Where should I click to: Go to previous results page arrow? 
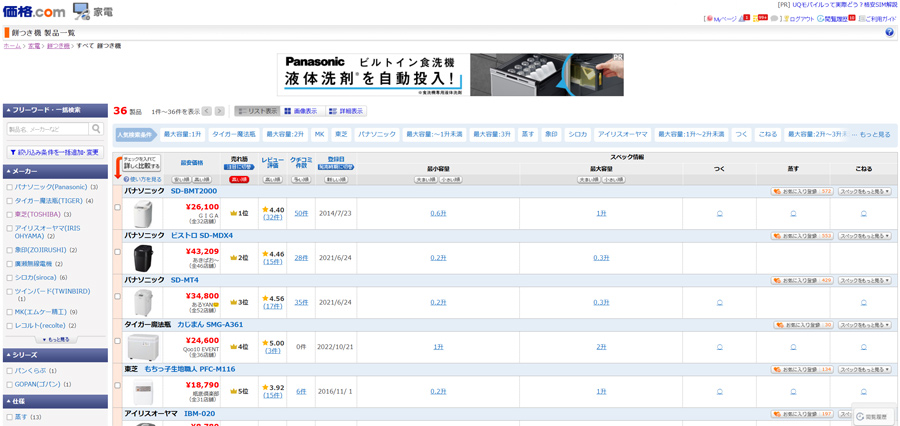pyautogui.click(x=207, y=111)
